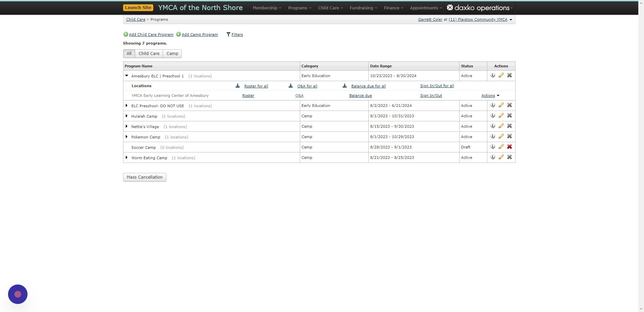Click the purple floating widget bubble
This screenshot has height=312, width=644.
(x=17, y=294)
